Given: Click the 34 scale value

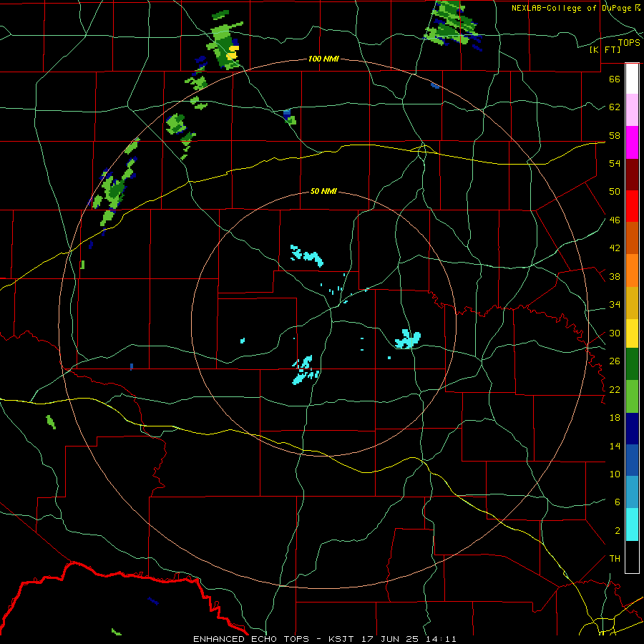Looking at the screenshot, I should pos(615,304).
